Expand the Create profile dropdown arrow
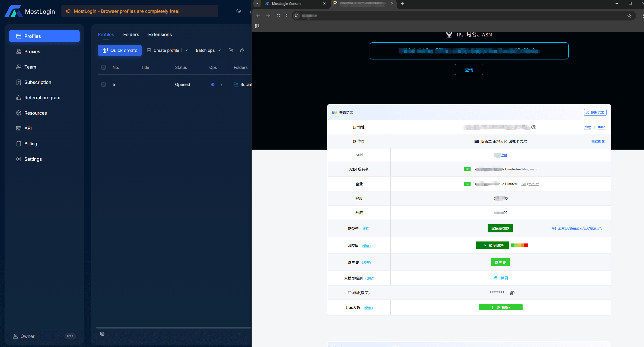The height and width of the screenshot is (347, 644). pos(186,50)
